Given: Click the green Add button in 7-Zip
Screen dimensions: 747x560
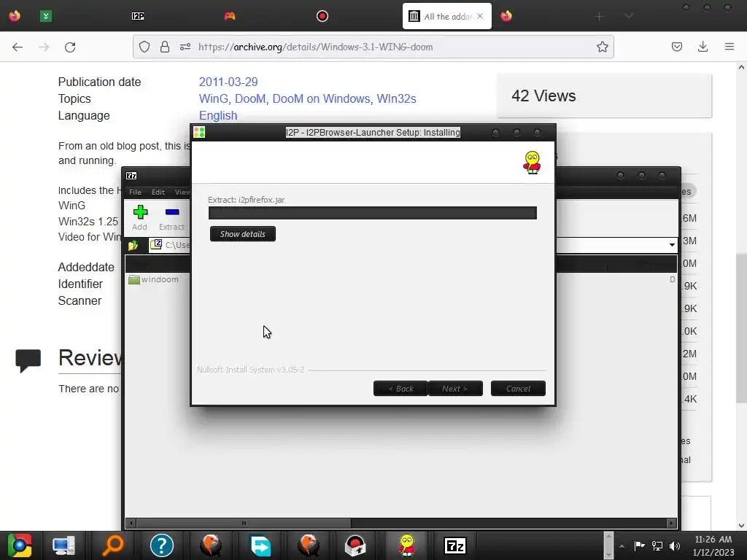Looking at the screenshot, I should pos(140,217).
